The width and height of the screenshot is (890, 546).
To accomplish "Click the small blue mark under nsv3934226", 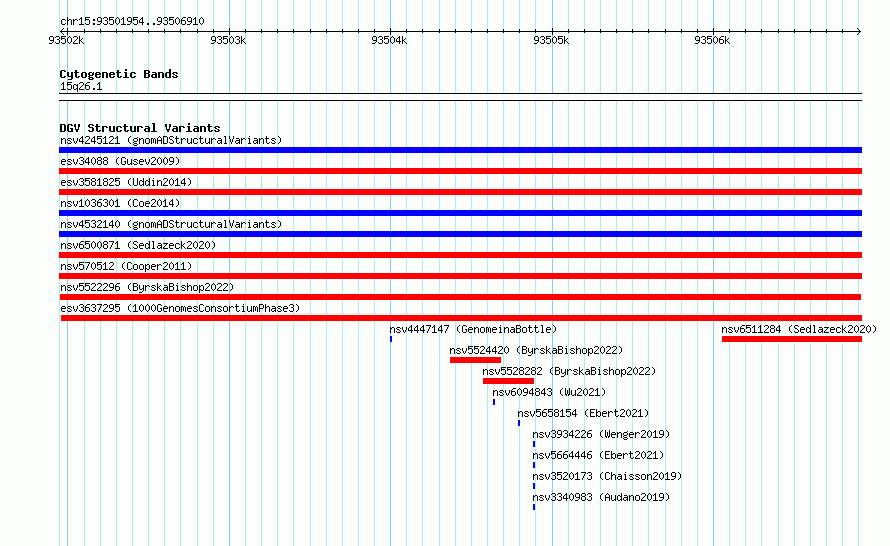I will coord(534,444).
